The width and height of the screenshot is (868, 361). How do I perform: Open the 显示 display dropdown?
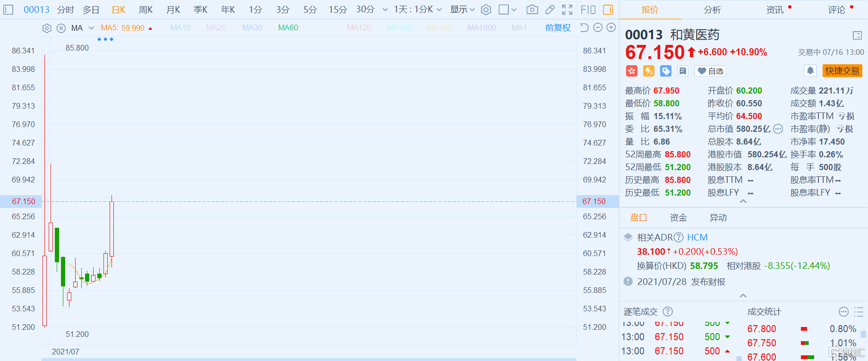[463, 9]
